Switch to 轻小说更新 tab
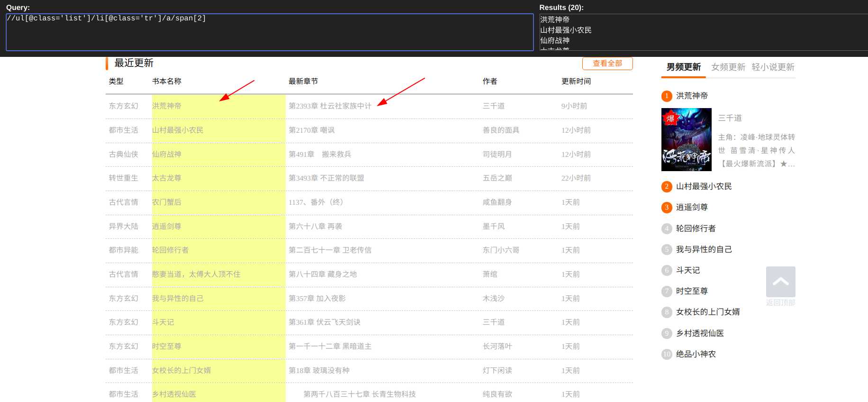Image resolution: width=868 pixels, height=402 pixels. point(773,67)
